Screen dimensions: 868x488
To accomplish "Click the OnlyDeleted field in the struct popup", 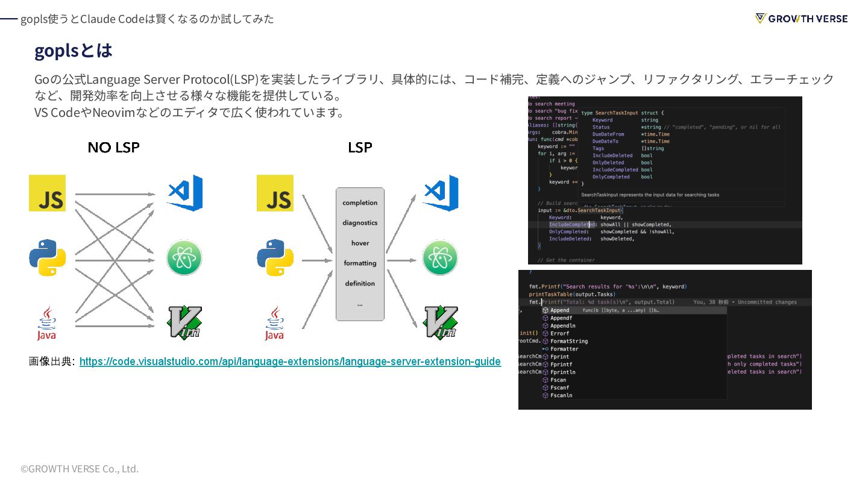I will tap(608, 163).
